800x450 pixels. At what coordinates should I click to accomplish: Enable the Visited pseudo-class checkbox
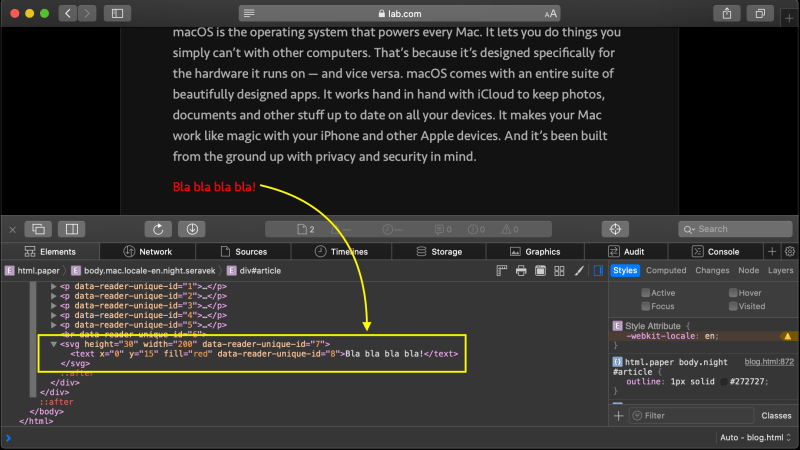[733, 306]
